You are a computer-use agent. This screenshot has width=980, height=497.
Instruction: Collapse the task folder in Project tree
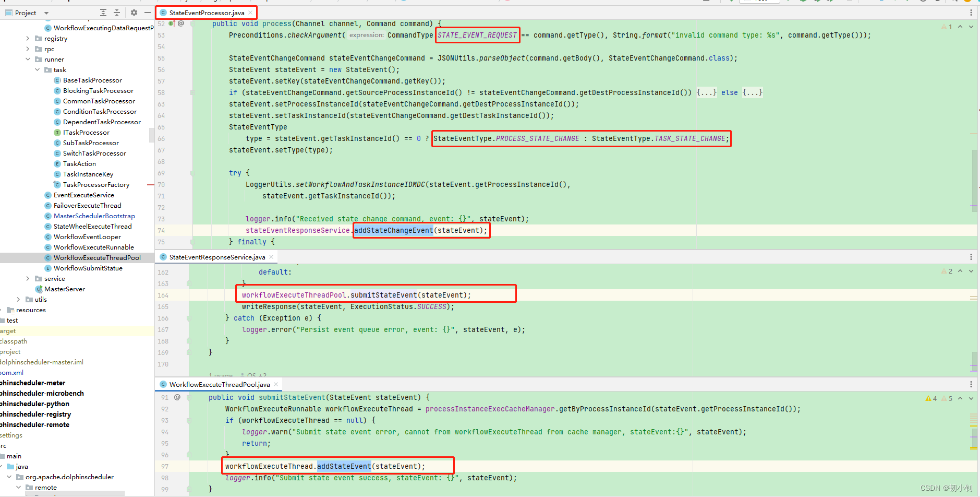click(x=37, y=69)
